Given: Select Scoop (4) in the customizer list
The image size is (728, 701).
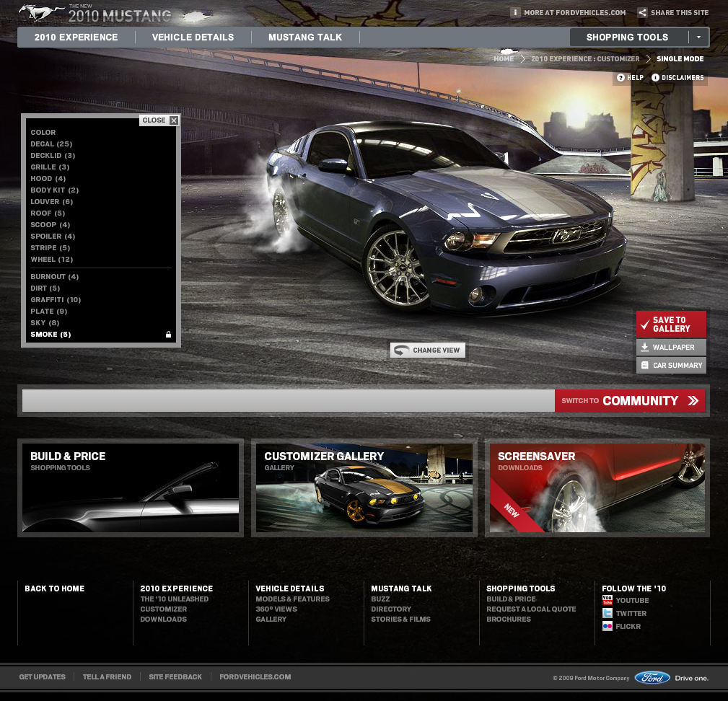Looking at the screenshot, I should (x=51, y=225).
